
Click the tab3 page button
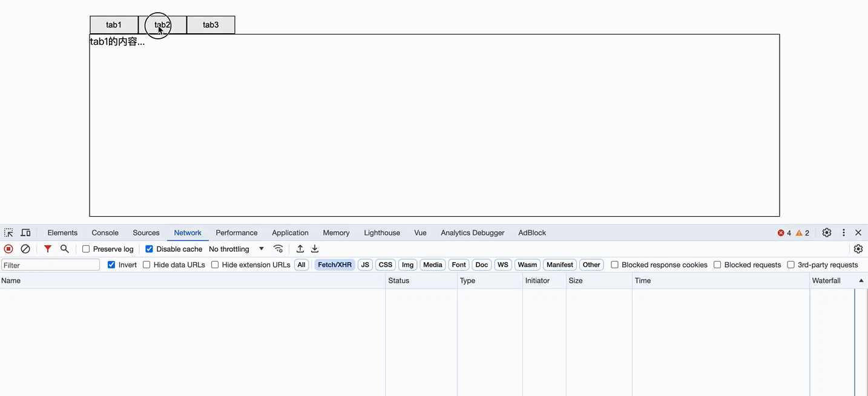(211, 25)
